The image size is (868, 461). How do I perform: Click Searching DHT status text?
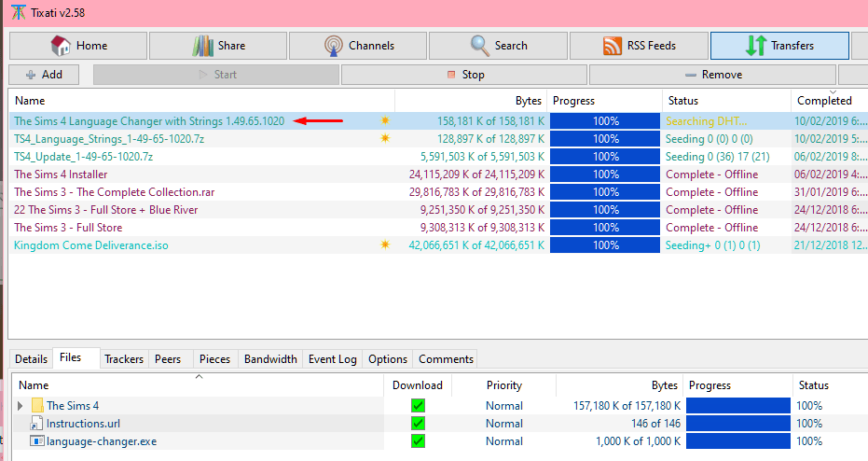[x=707, y=120]
